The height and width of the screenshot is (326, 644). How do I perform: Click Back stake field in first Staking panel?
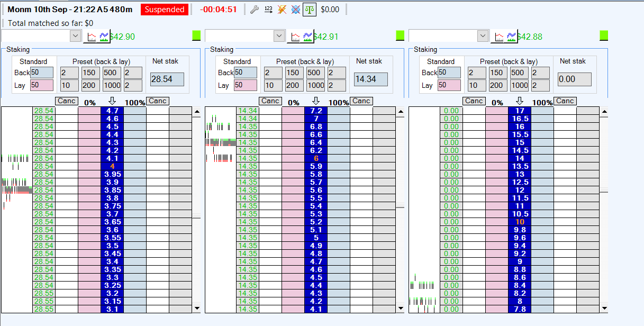[x=42, y=73]
